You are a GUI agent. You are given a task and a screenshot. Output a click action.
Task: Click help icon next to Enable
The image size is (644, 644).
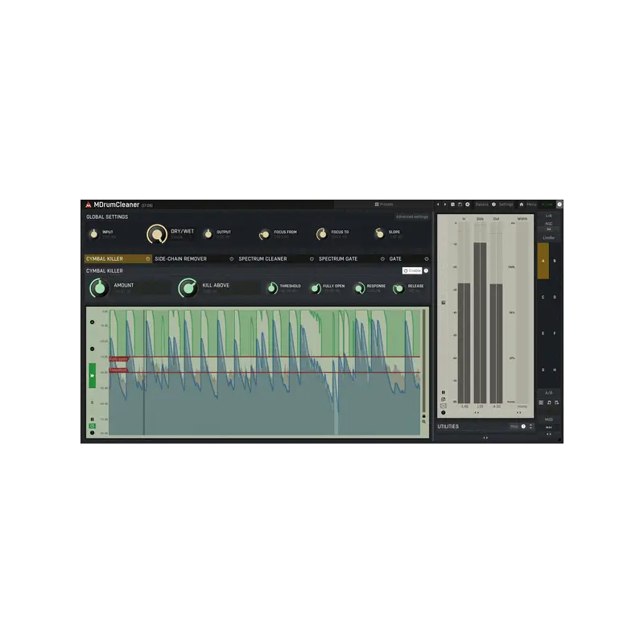click(x=426, y=270)
